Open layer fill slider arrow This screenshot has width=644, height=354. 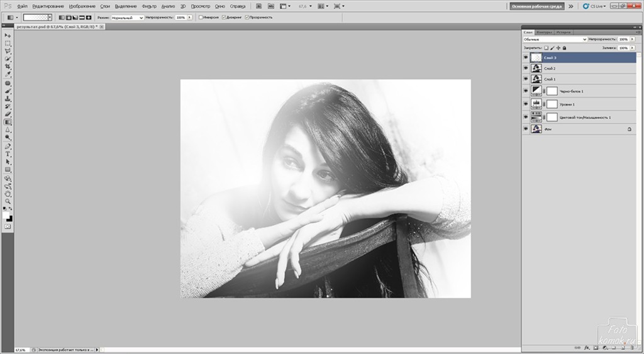coord(632,48)
